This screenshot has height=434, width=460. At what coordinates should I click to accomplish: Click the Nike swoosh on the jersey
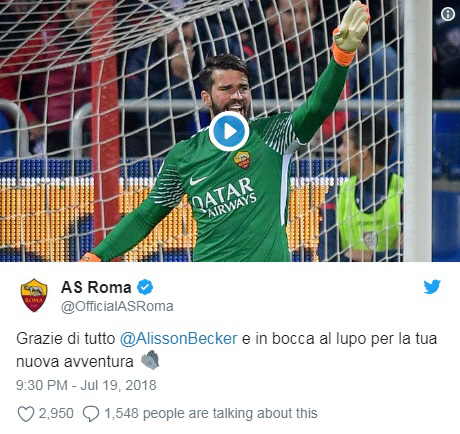pyautogui.click(x=198, y=181)
